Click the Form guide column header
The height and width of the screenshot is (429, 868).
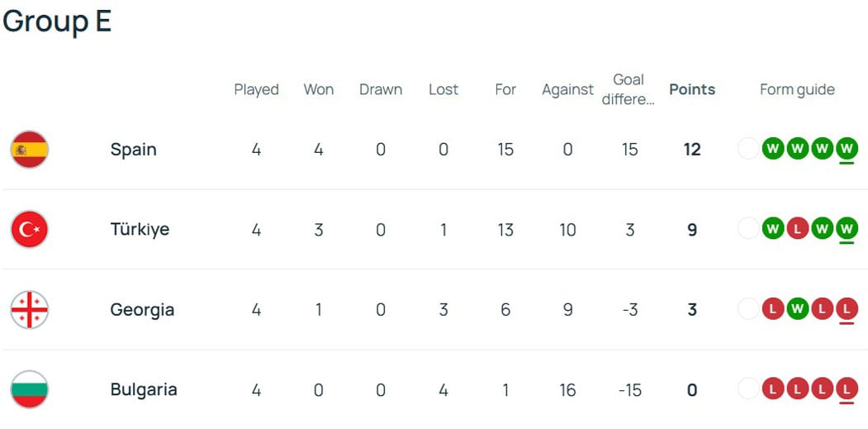click(797, 89)
